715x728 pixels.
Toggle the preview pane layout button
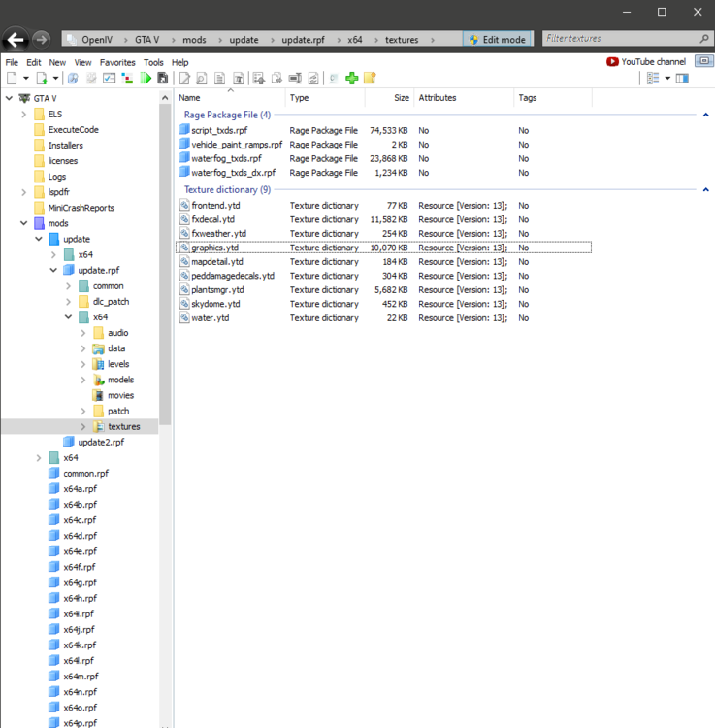coord(682,79)
